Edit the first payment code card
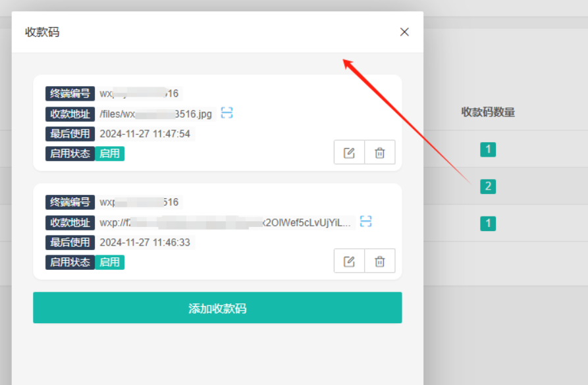The height and width of the screenshot is (385, 588). [349, 153]
